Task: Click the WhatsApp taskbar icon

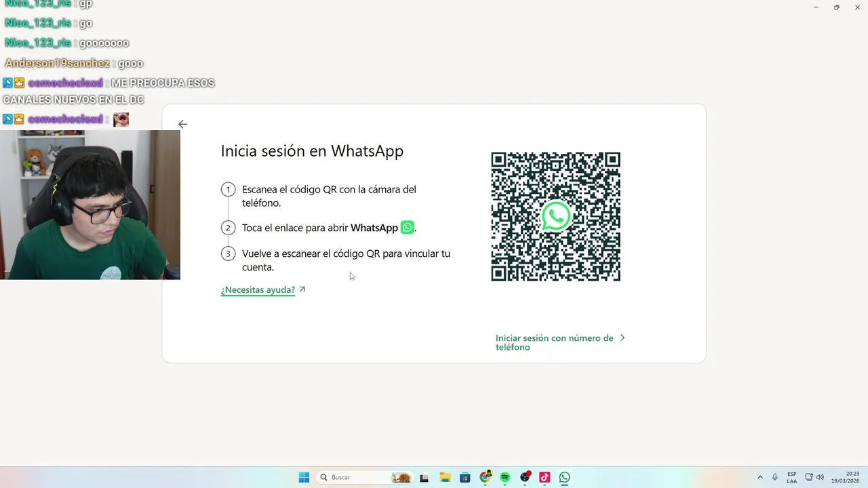Action: (x=565, y=478)
